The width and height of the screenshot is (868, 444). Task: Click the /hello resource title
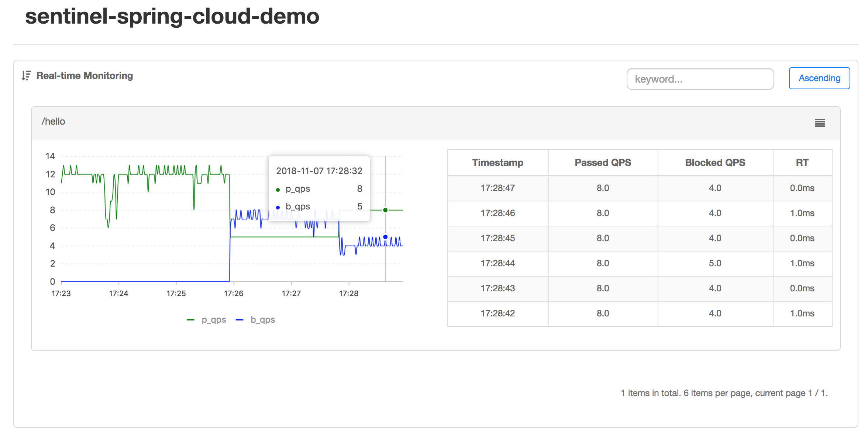pos(53,122)
